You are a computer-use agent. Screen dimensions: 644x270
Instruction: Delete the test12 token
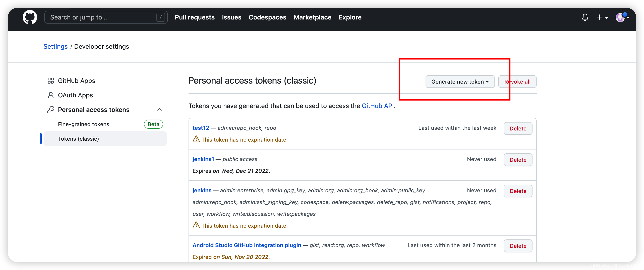coord(518,128)
